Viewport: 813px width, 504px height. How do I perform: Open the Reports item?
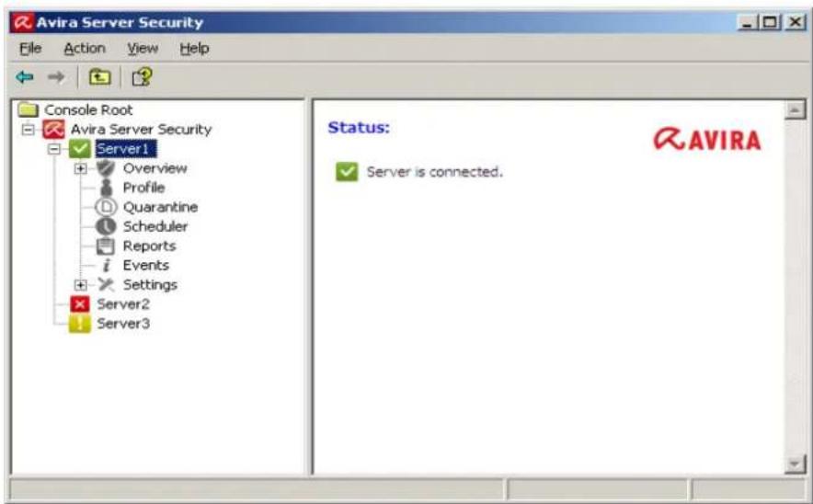tap(149, 246)
